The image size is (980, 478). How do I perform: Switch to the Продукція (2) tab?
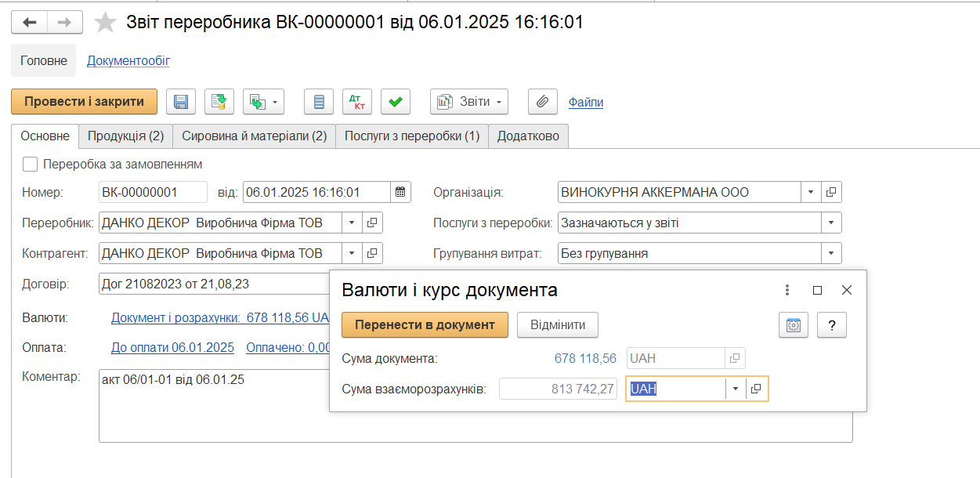pyautogui.click(x=125, y=136)
